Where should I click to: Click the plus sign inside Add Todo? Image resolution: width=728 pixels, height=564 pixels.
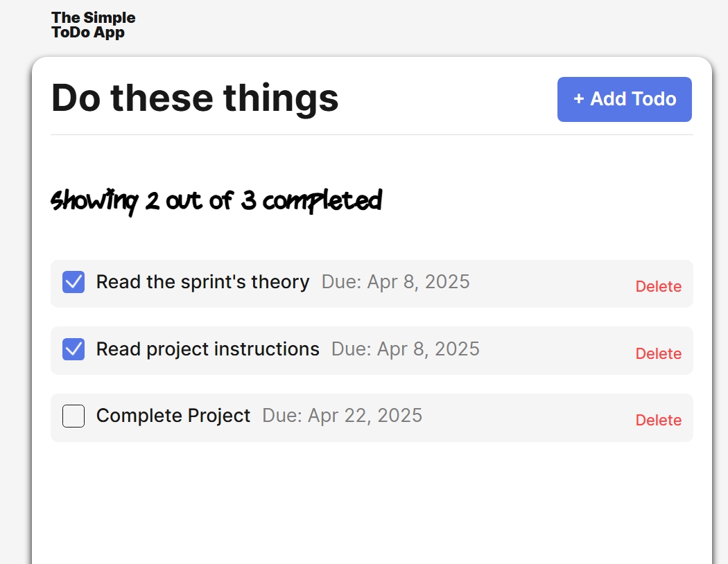pos(578,99)
